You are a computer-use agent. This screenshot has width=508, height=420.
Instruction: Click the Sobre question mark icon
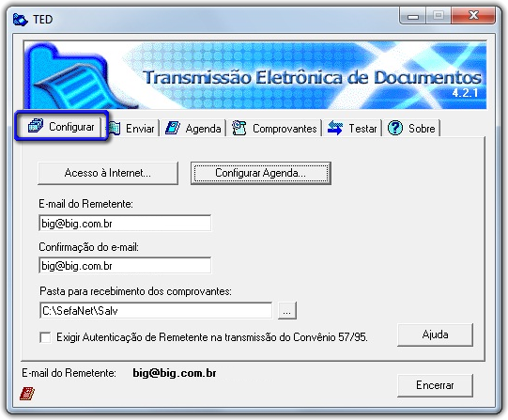[395, 128]
